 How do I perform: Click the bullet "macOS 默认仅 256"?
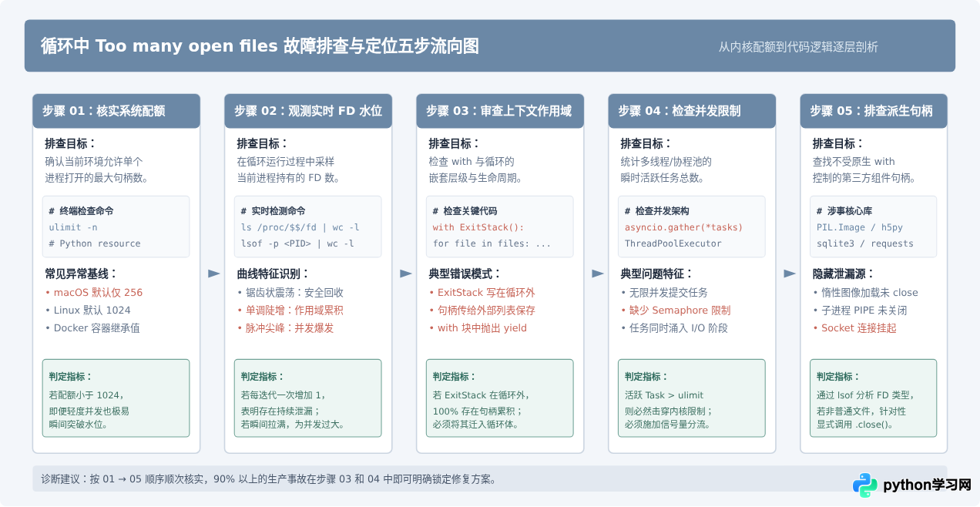pyautogui.click(x=94, y=293)
